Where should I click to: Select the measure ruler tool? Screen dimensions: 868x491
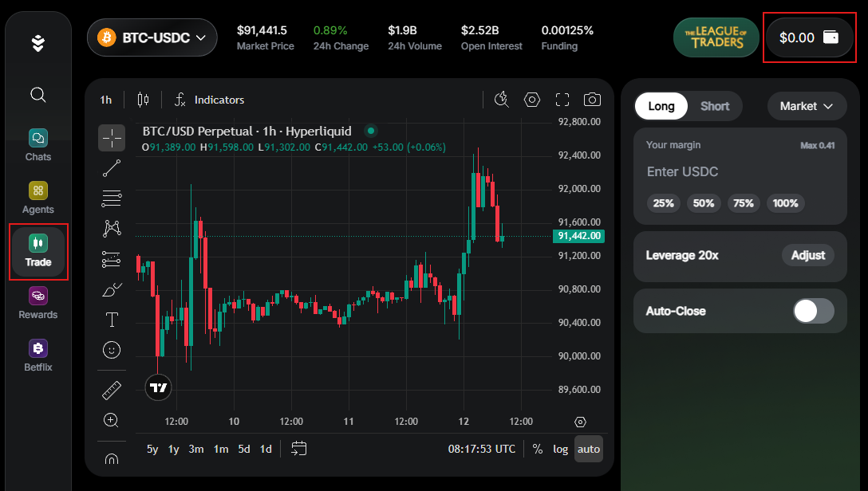point(112,389)
